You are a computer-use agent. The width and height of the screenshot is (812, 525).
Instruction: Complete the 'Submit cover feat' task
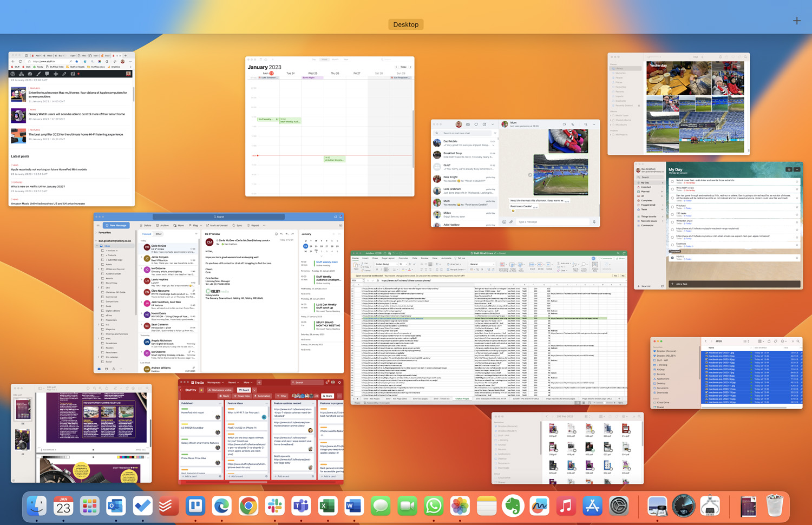[672, 181]
